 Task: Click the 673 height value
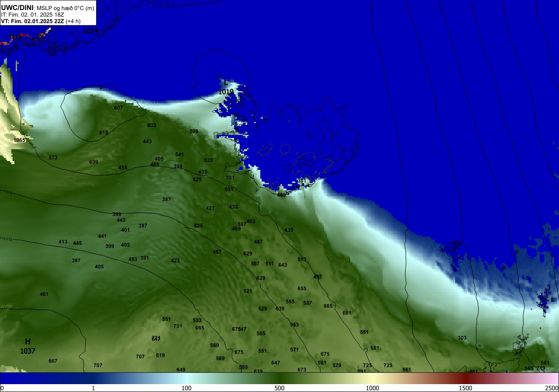[x=302, y=370]
